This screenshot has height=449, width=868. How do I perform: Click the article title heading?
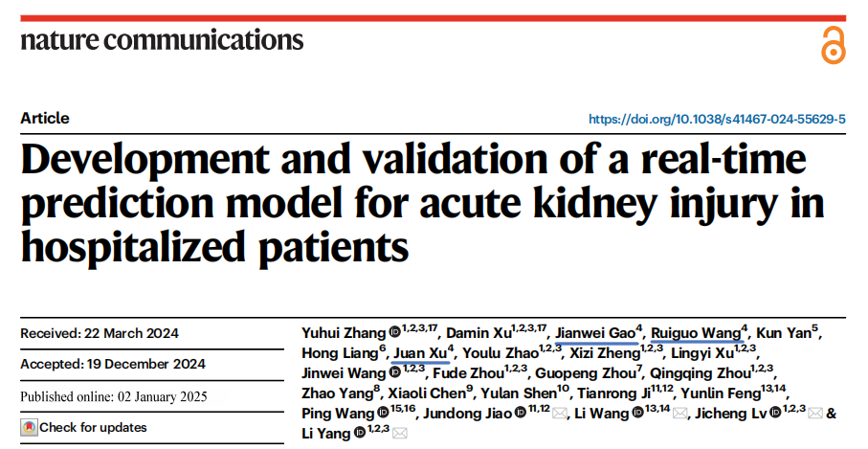[422, 202]
